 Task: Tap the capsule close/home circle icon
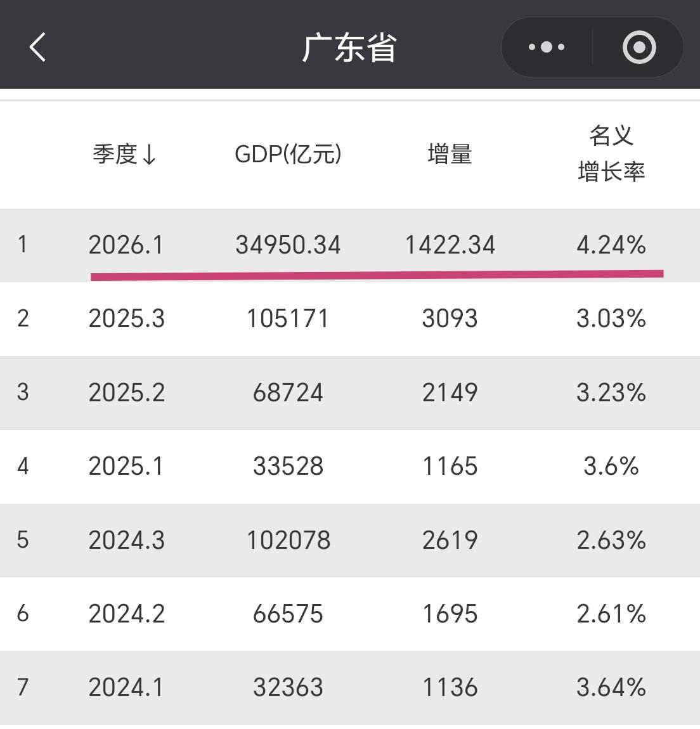pos(638,46)
